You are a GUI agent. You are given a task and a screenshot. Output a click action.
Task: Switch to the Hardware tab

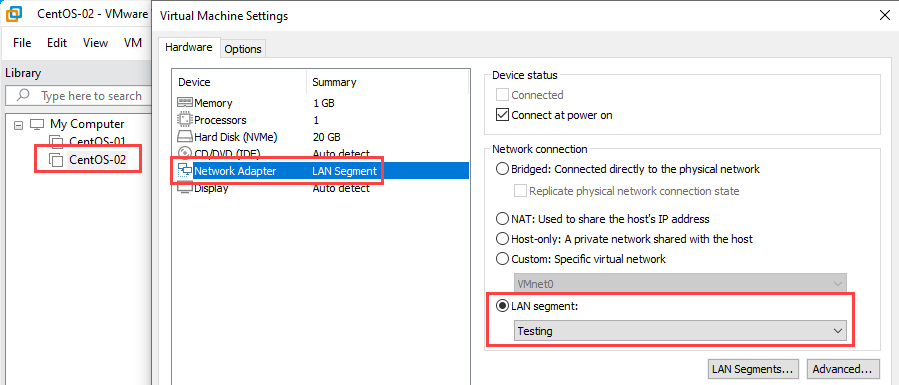189,48
